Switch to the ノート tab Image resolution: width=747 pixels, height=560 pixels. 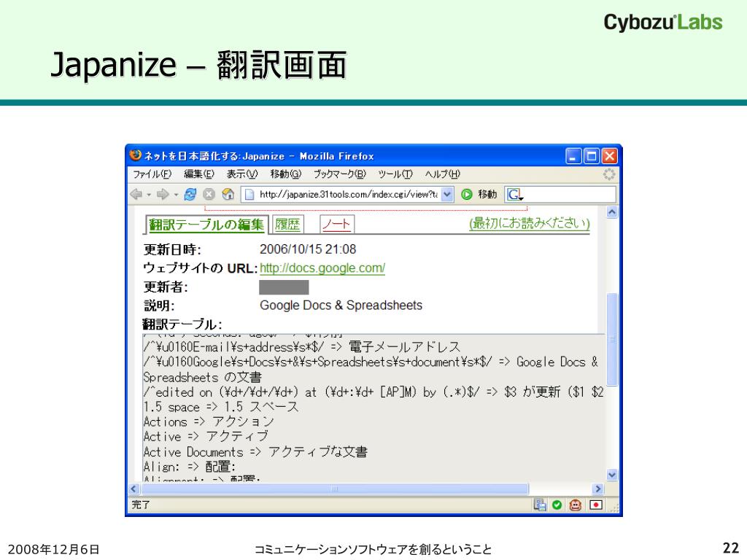pyautogui.click(x=336, y=225)
